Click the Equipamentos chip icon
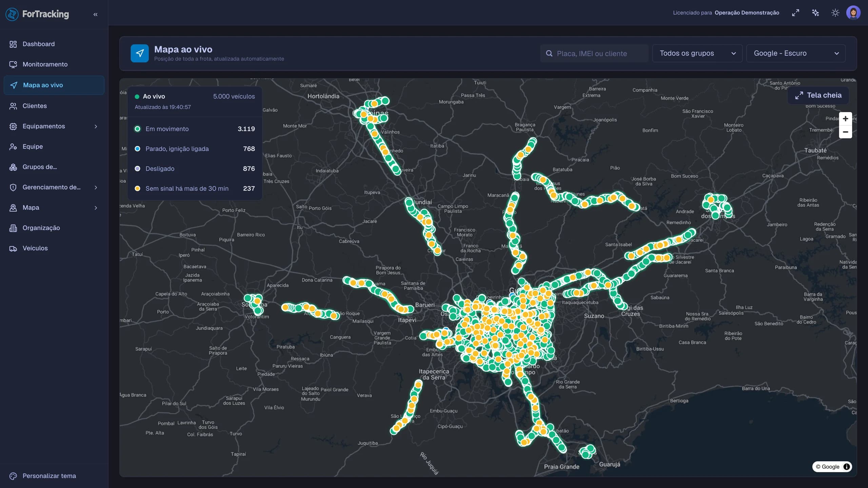The height and width of the screenshot is (488, 868). 13,126
